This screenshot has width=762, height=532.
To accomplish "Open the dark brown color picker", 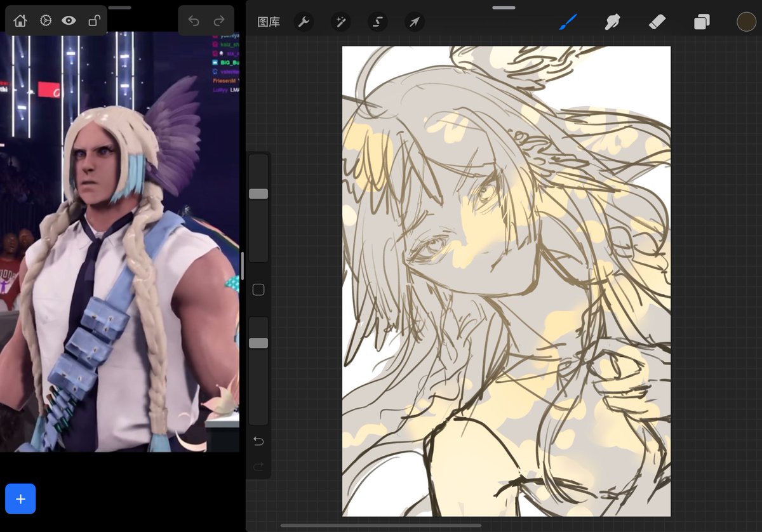I will click(x=746, y=22).
